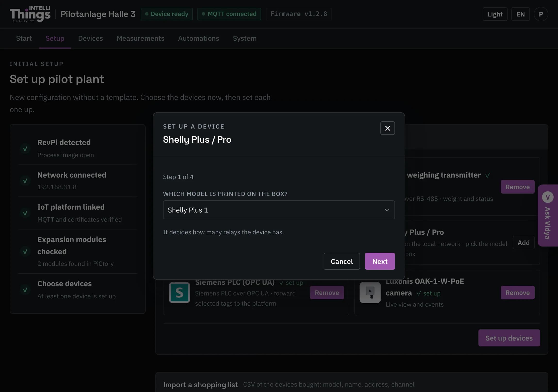Click 'MQTT and certificates verified' text

(x=80, y=220)
